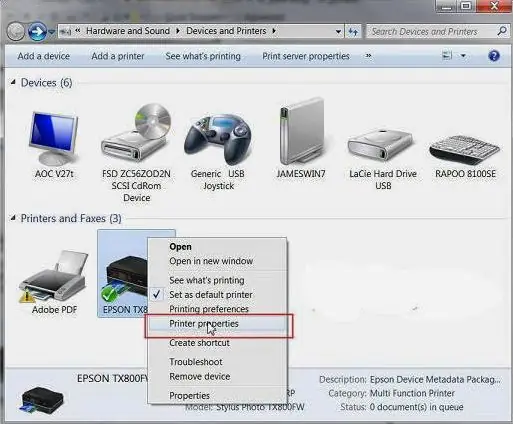Collapse the Devices (6) group
513x424 pixels.
(13, 82)
